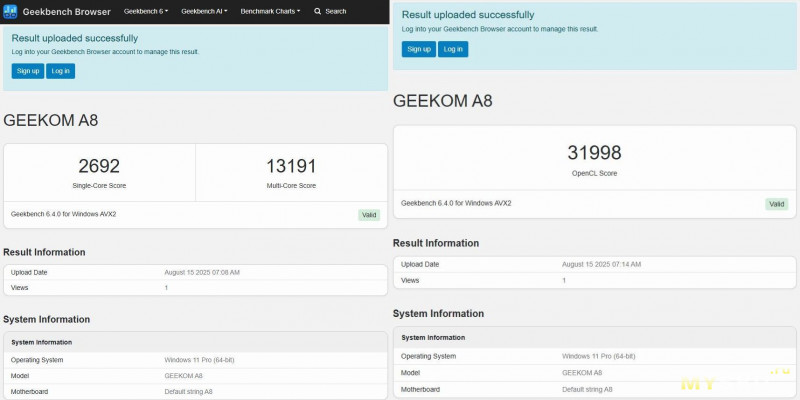Click the upload date August 15 2025 07:08 AM
The width and height of the screenshot is (800, 400).
202,272
